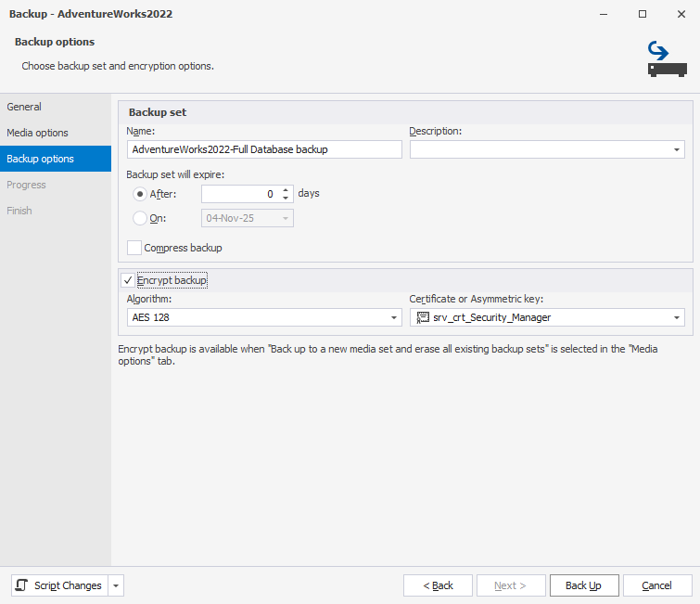Select the Progress page in sidebar

[x=56, y=185]
